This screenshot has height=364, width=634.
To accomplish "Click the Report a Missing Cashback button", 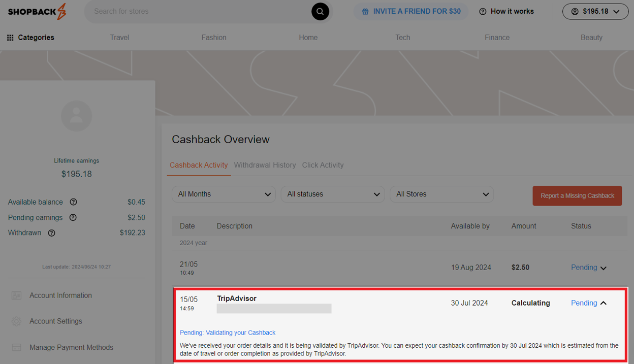I will [577, 195].
